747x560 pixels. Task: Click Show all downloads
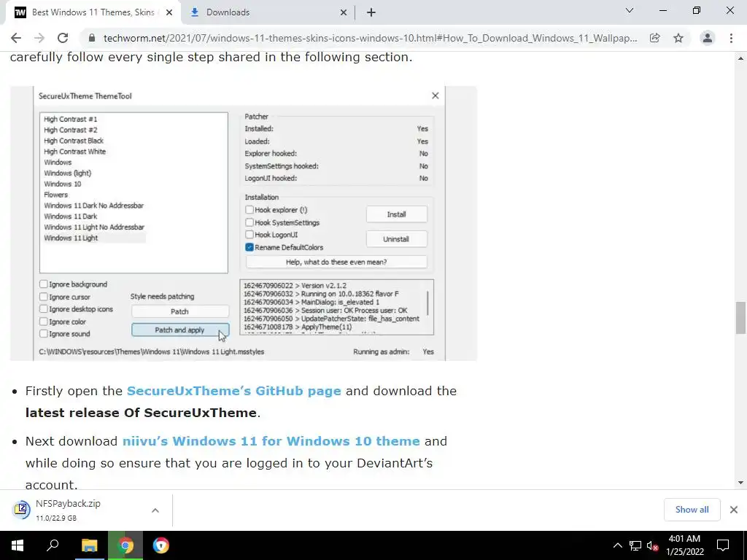point(692,510)
